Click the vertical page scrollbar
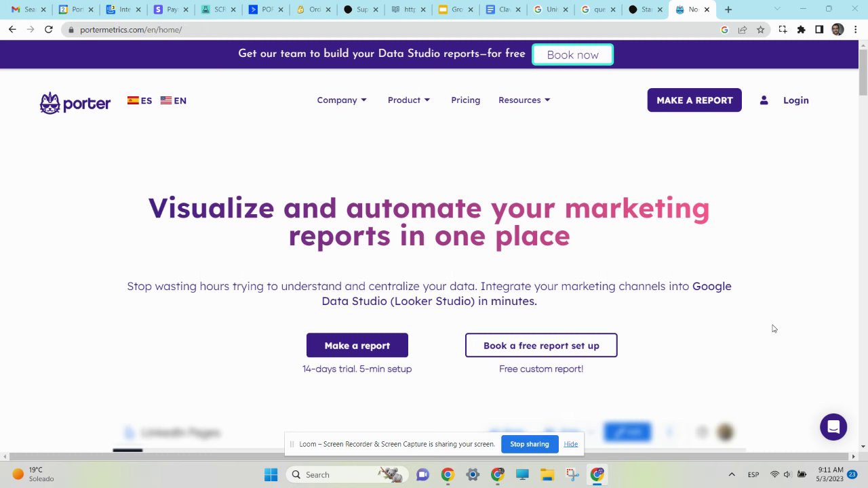Screen dimensions: 868x488 pyautogui.click(x=863, y=73)
